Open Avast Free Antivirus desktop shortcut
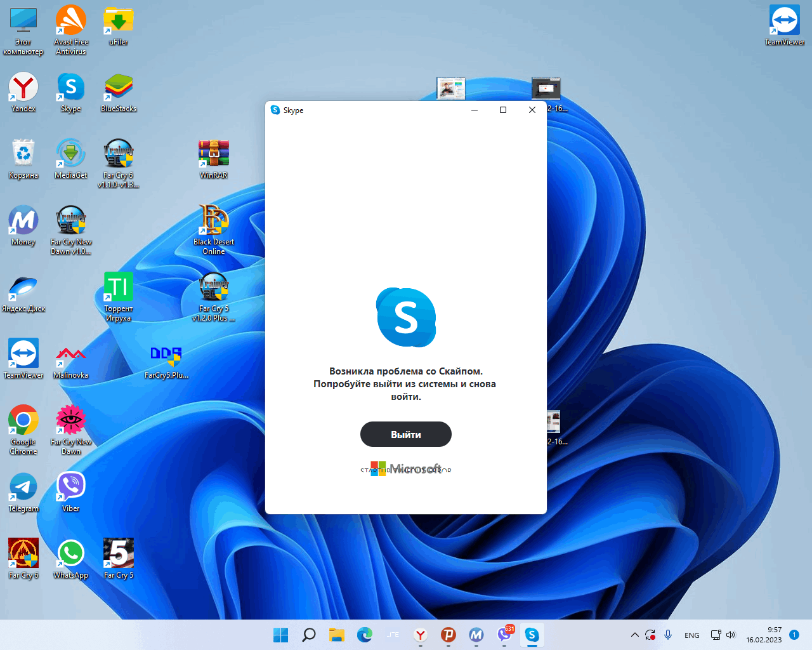 (71, 30)
